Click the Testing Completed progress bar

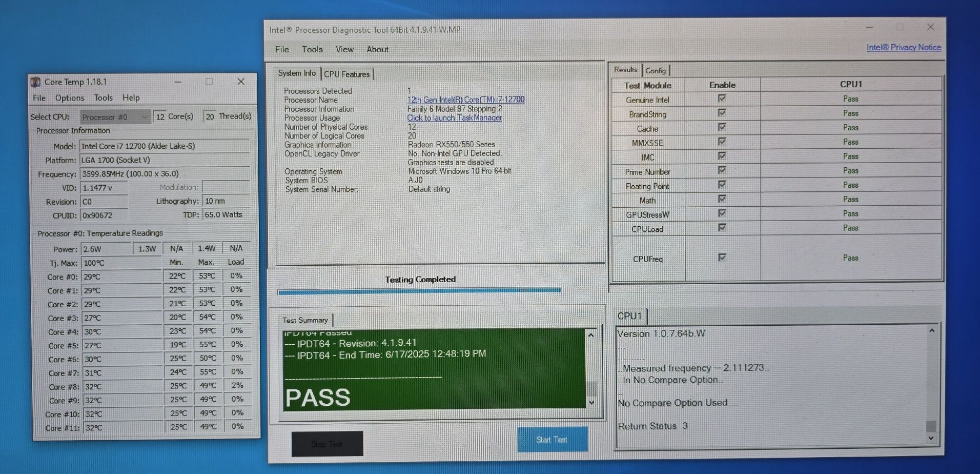419,291
